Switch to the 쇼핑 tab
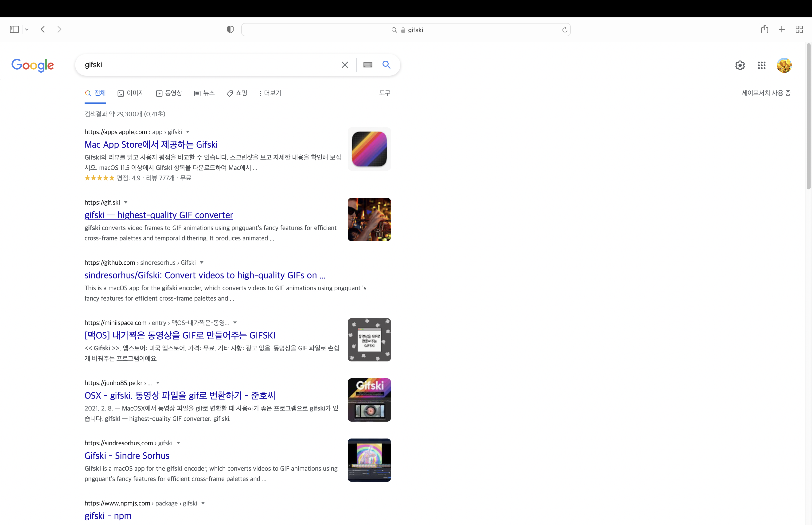Viewport: 812px width, 525px height. (x=237, y=93)
